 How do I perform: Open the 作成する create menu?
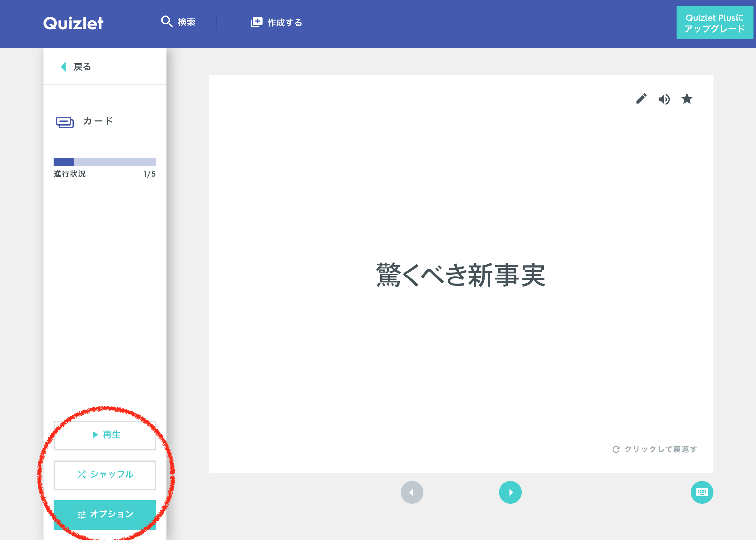[x=276, y=22]
